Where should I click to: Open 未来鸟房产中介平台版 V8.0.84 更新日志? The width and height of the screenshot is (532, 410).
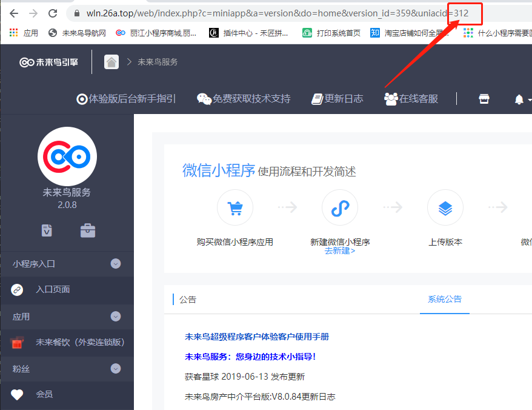260,397
